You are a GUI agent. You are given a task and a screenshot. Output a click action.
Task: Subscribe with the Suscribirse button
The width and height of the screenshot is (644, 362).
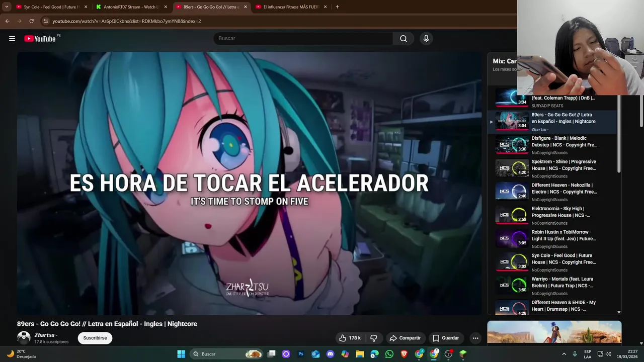coord(95,338)
